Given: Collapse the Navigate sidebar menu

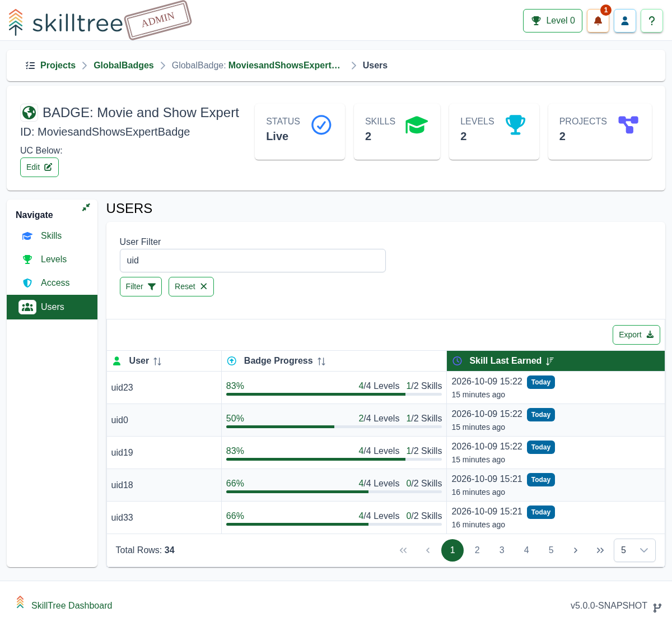Looking at the screenshot, I should click(x=86, y=207).
